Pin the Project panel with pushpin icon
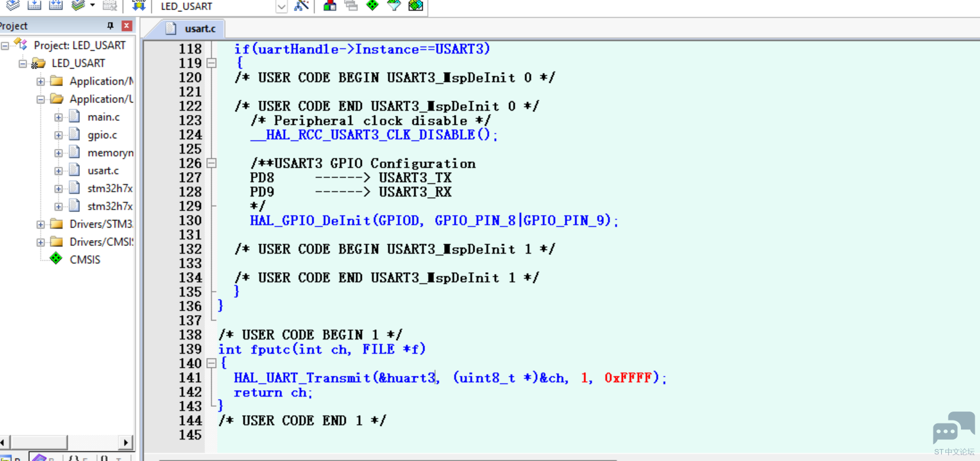This screenshot has height=461, width=980. [x=110, y=26]
